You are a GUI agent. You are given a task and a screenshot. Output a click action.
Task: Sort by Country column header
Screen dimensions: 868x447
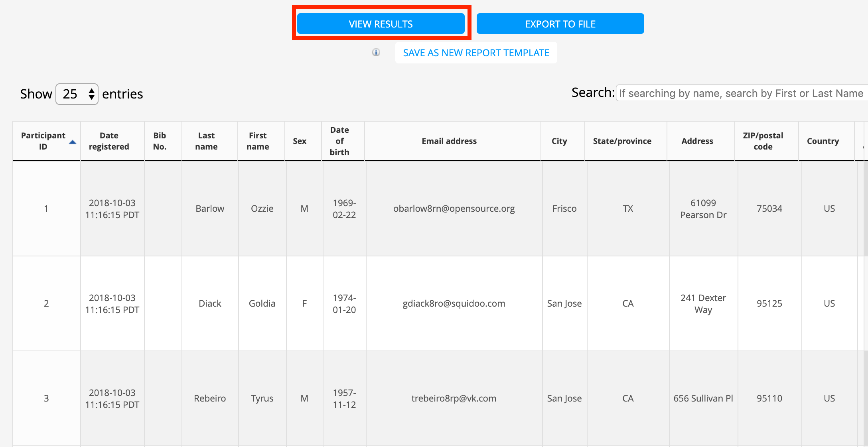tap(823, 141)
